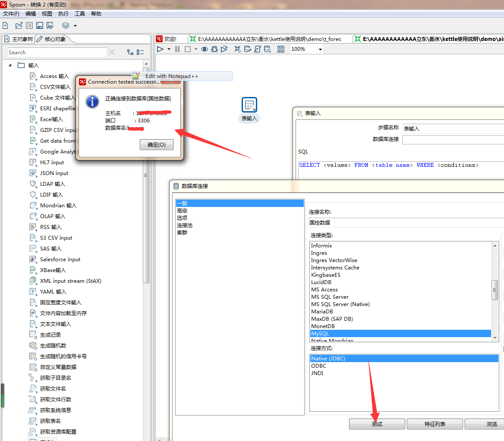The height and width of the screenshot is (441, 504).
Task: Run the transformation with play icon
Action: pyautogui.click(x=160, y=49)
